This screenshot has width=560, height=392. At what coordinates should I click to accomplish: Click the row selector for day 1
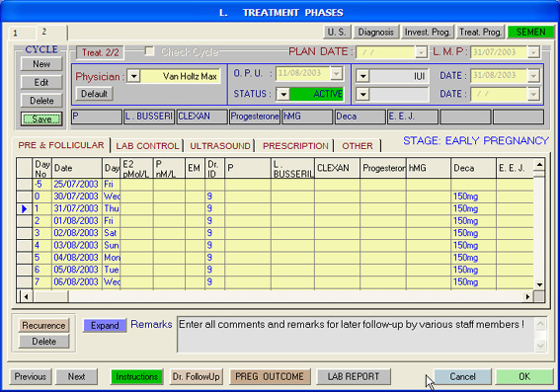point(25,208)
